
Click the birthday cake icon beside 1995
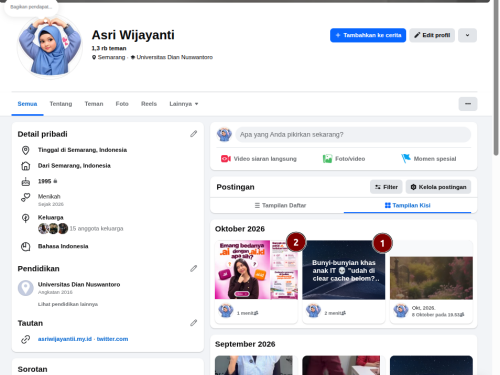[25, 181]
